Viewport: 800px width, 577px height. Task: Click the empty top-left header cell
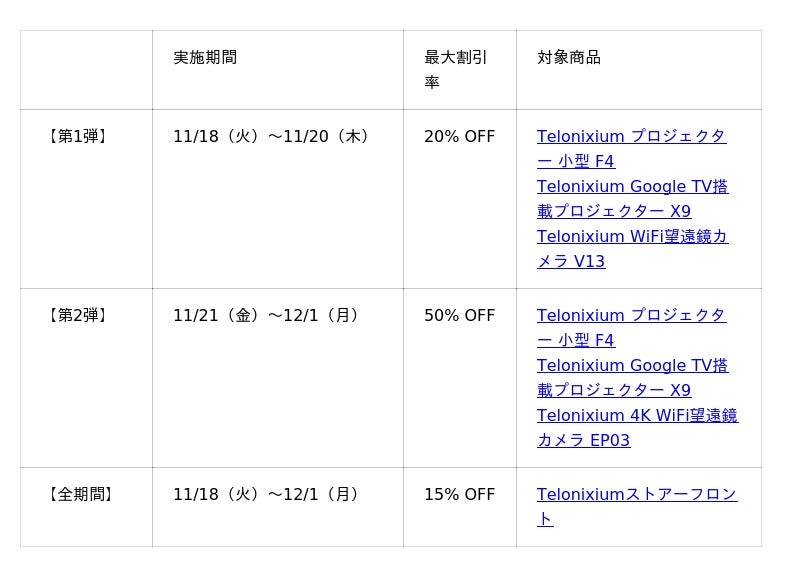86,69
